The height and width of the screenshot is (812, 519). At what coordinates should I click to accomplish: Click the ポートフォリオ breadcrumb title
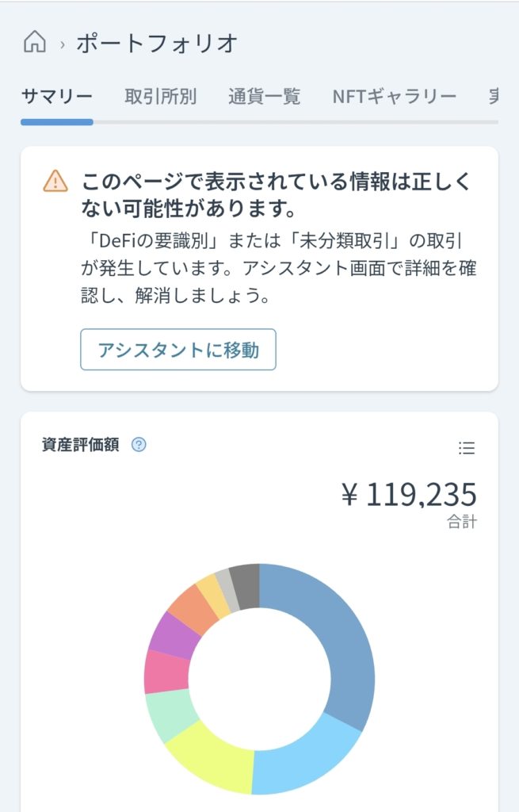(157, 43)
